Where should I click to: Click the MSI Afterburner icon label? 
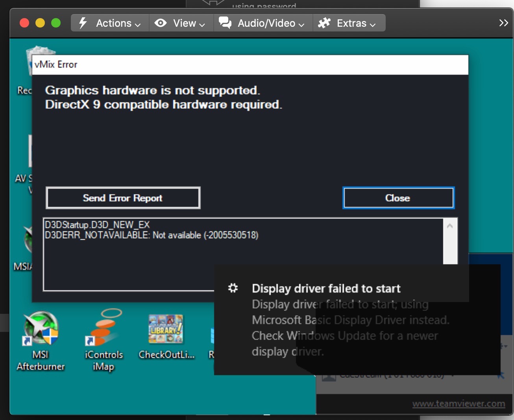click(41, 361)
